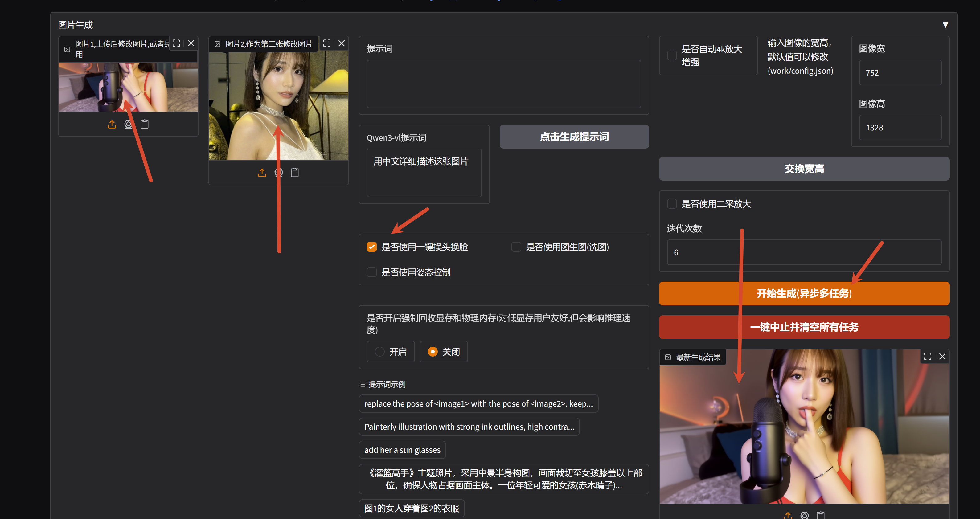Select the 关闭 radio option
This screenshot has height=519, width=980.
[444, 352]
